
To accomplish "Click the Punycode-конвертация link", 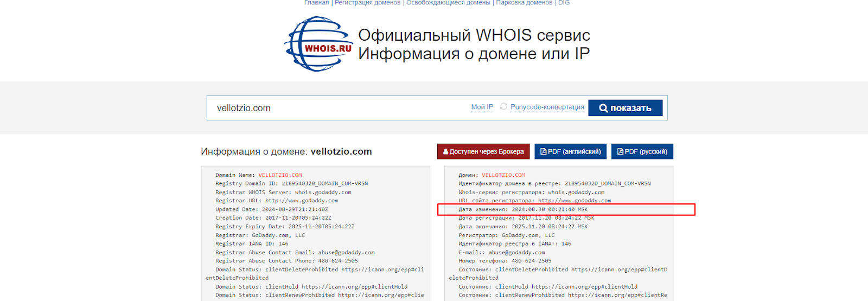I will (x=547, y=107).
